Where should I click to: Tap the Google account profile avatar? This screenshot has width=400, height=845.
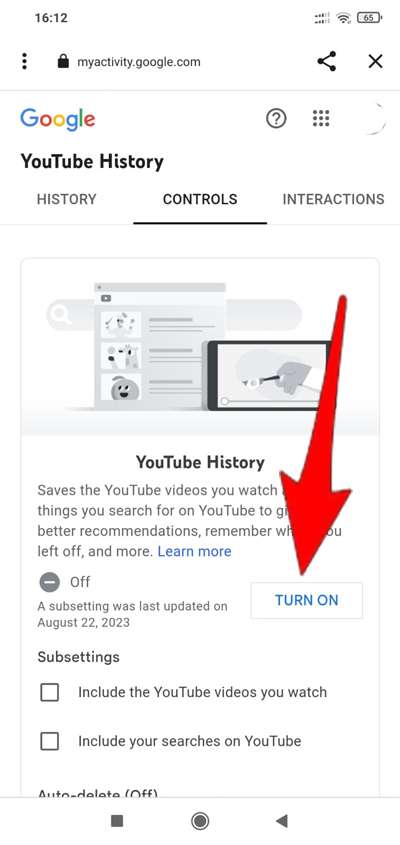coord(371,118)
